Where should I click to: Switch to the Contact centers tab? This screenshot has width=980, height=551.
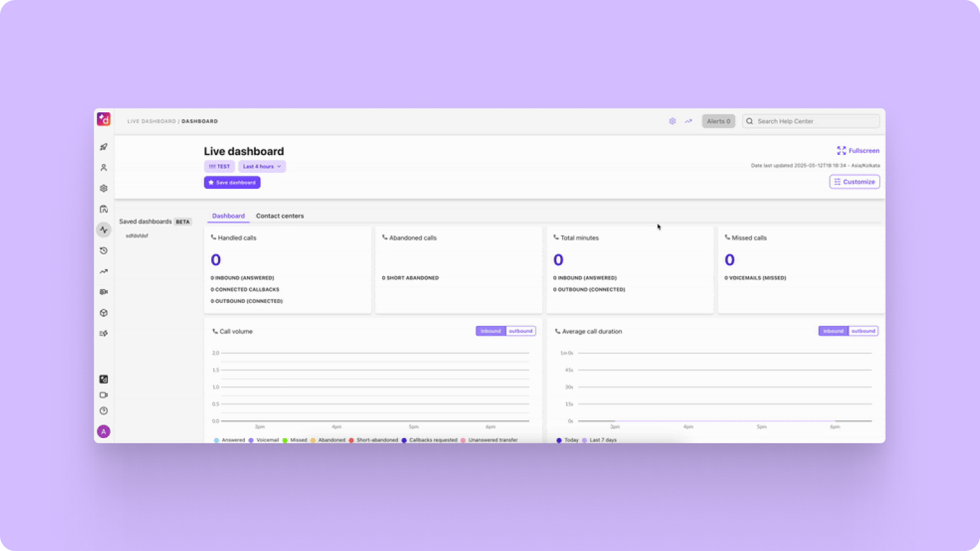(x=279, y=216)
